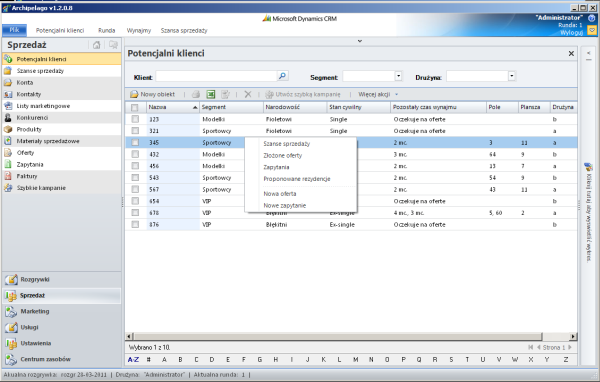Sort by the Narodowość column header
The height and width of the screenshot is (382, 600).
295,107
